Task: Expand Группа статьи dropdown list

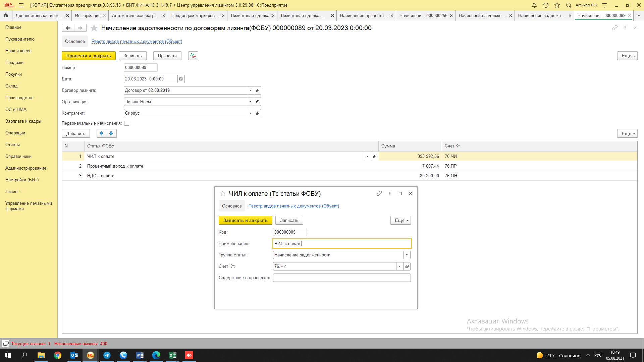Action: click(x=407, y=255)
